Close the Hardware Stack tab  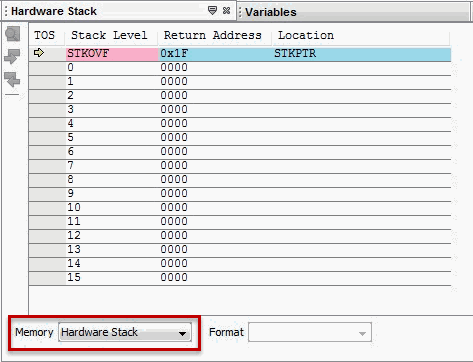pyautogui.click(x=227, y=10)
